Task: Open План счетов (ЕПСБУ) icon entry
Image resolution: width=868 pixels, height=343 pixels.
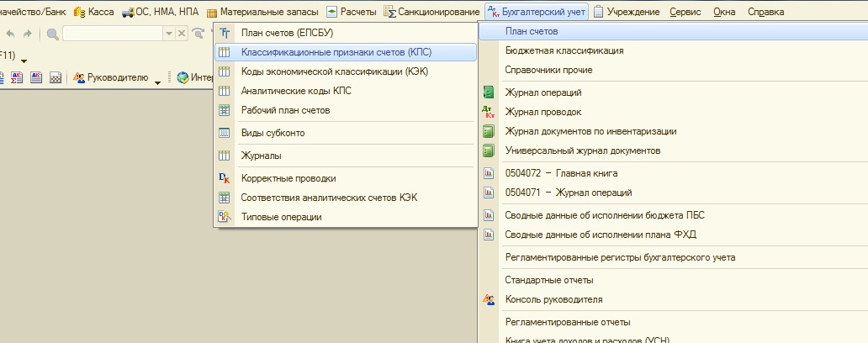Action: [x=225, y=33]
